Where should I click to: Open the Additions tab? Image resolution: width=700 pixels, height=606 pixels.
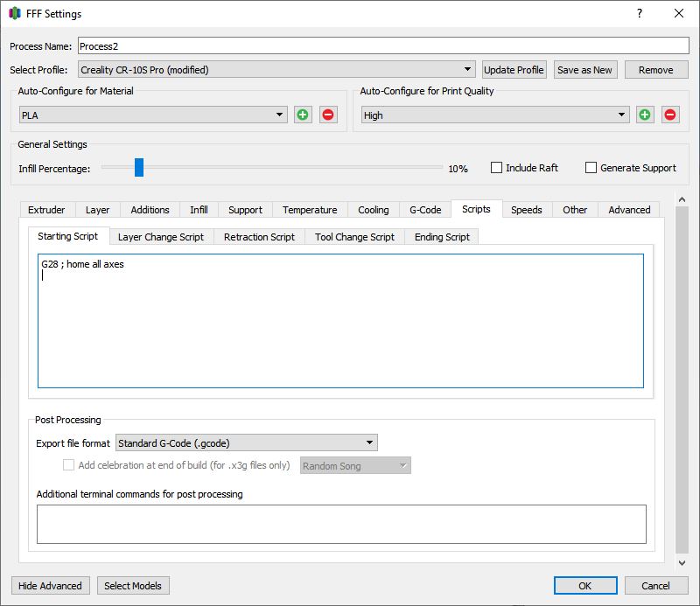(x=150, y=210)
